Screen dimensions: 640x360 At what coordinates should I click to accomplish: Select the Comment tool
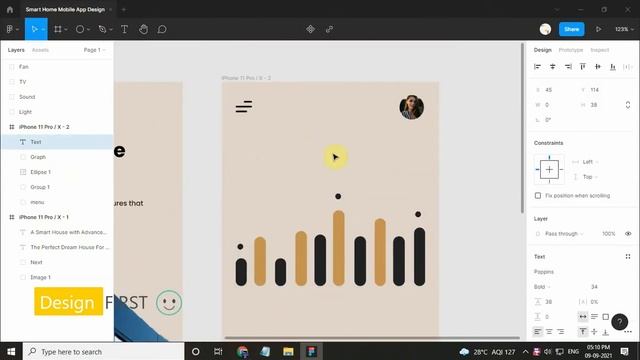(x=162, y=29)
